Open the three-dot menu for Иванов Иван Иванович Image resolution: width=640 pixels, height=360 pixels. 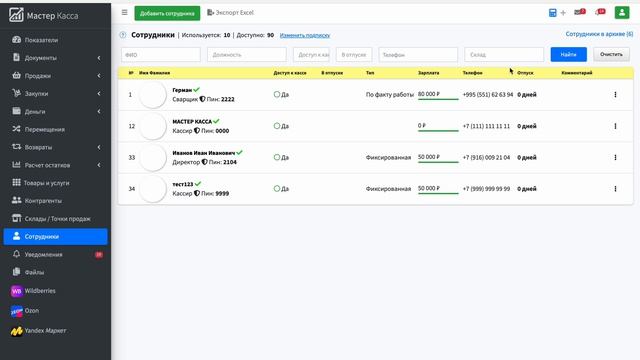615,158
